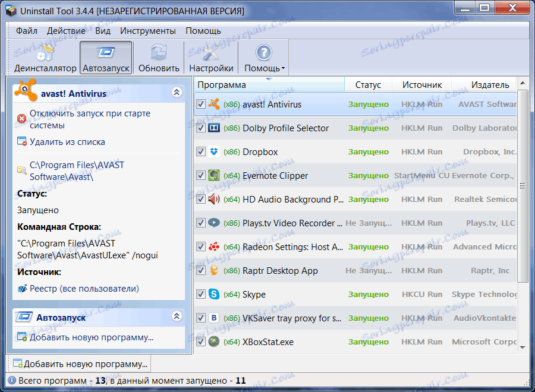Sort by the Статус column header
The width and height of the screenshot is (535, 392).
tap(368, 84)
